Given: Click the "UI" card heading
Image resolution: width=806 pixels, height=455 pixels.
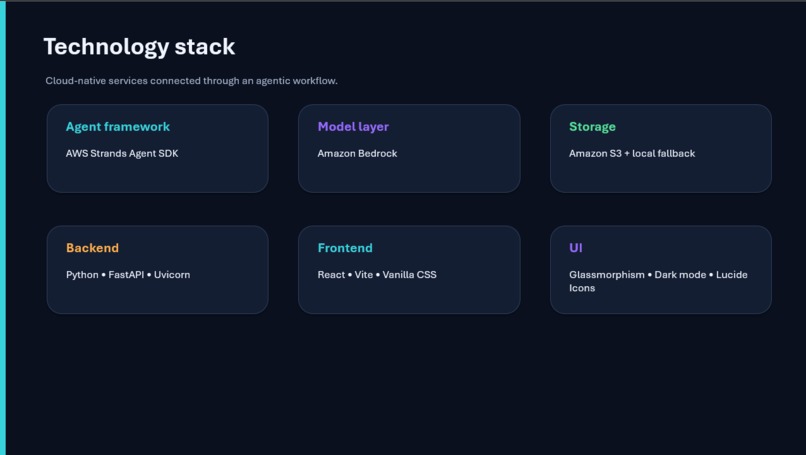Looking at the screenshot, I should click(576, 248).
